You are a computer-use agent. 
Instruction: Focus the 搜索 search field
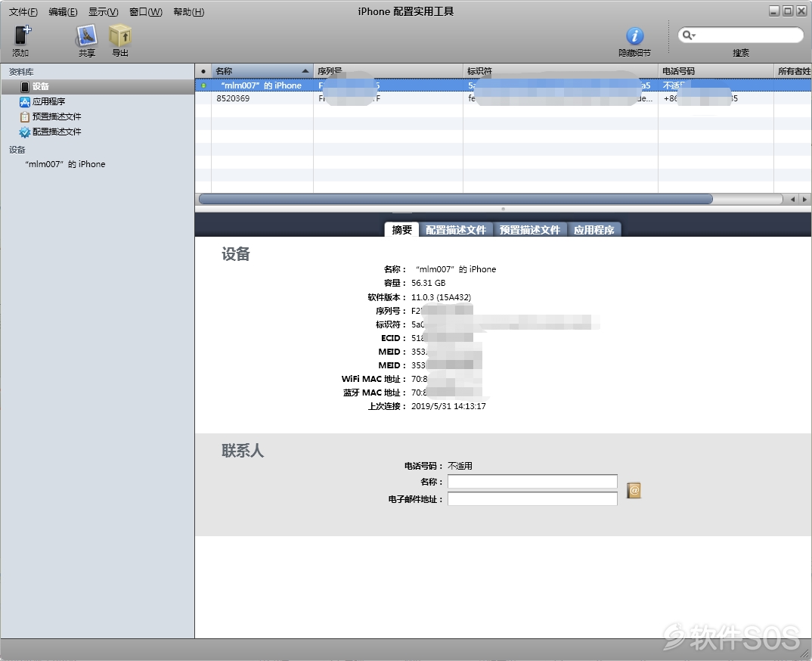point(740,36)
